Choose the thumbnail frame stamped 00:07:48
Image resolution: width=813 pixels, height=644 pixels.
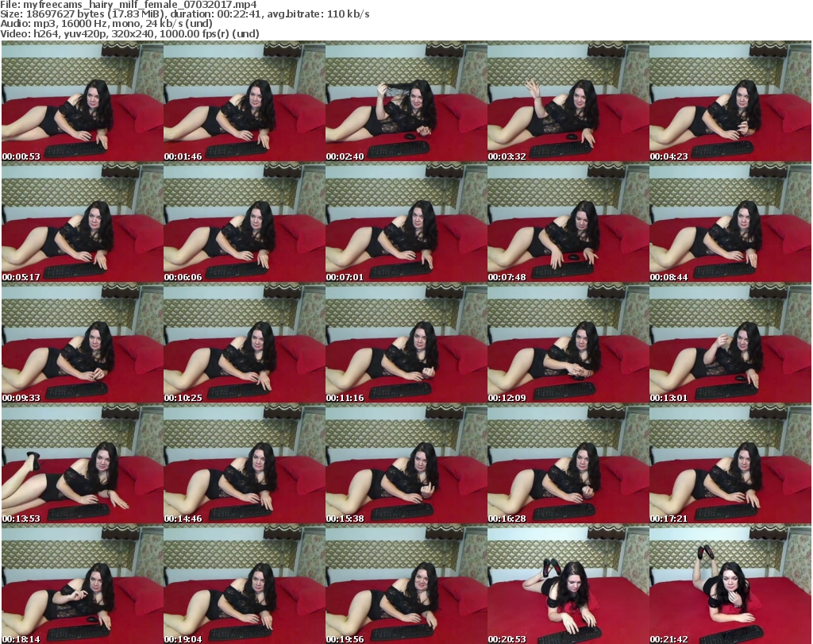[x=568, y=222]
